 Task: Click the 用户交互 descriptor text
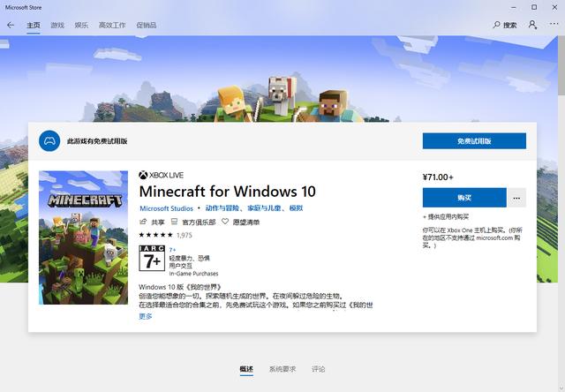point(180,266)
